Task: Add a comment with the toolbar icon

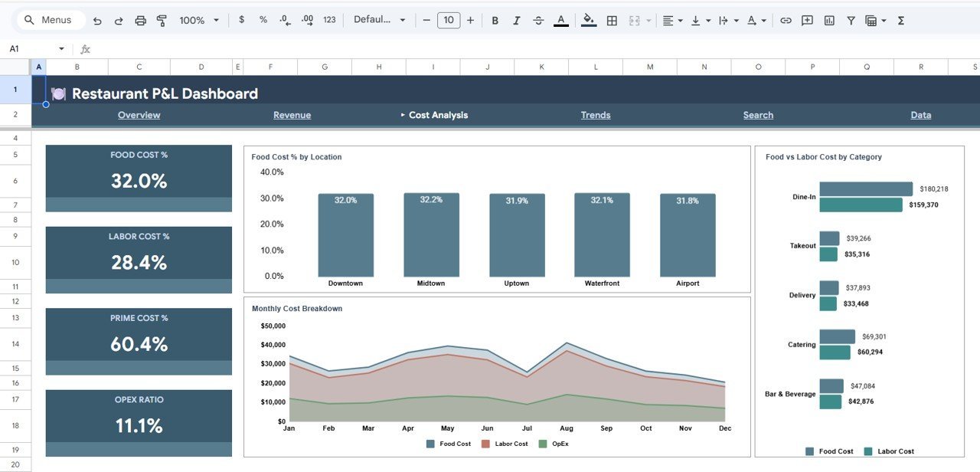Action: tap(807, 21)
